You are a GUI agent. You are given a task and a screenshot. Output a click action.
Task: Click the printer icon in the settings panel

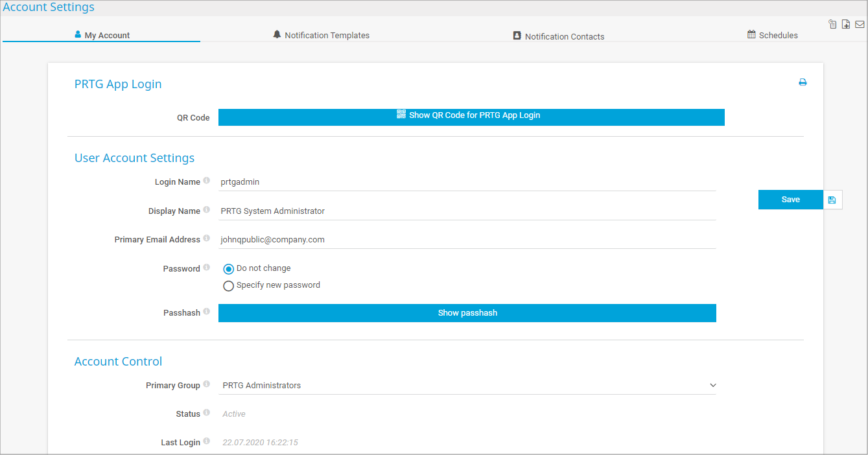tap(803, 82)
